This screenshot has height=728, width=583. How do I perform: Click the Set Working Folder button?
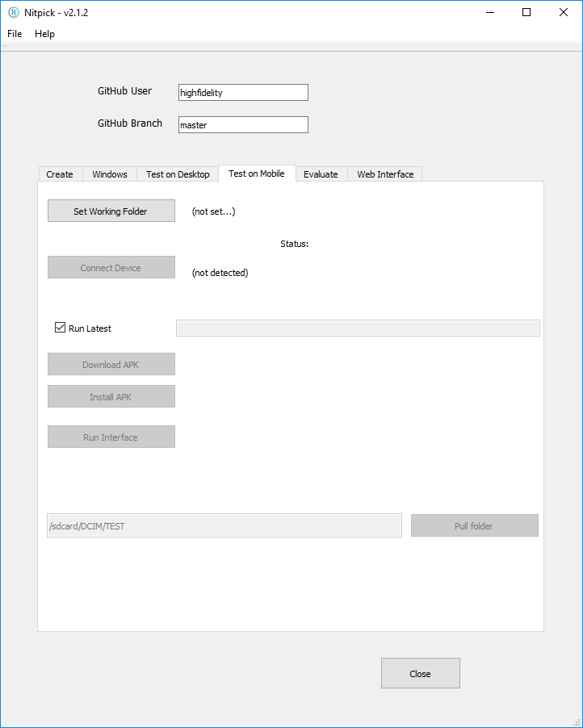(111, 211)
